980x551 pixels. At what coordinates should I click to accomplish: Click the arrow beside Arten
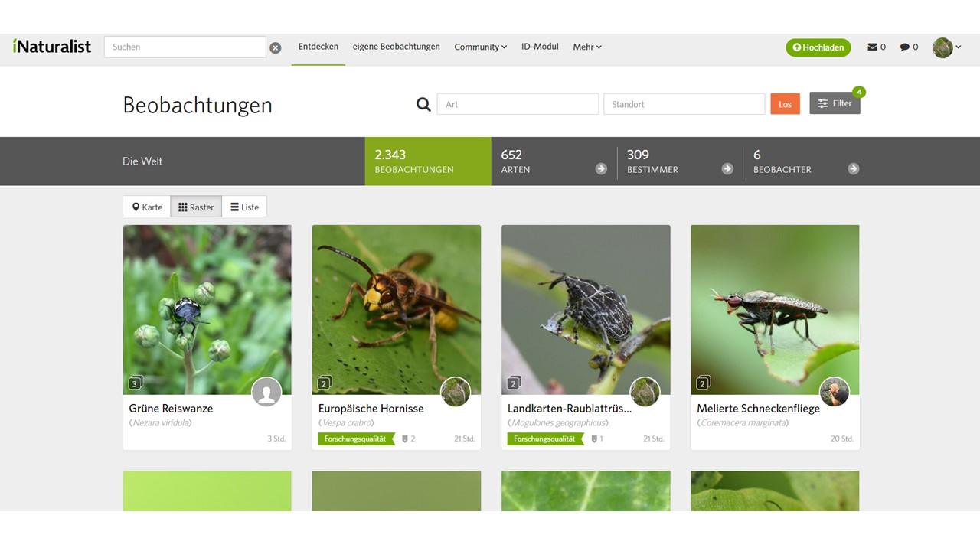[601, 169]
